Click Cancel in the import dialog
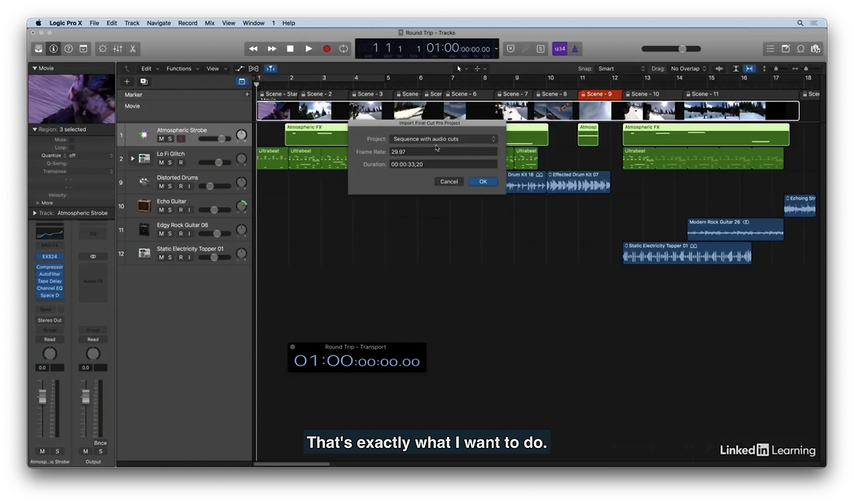854x504 pixels. pos(449,181)
